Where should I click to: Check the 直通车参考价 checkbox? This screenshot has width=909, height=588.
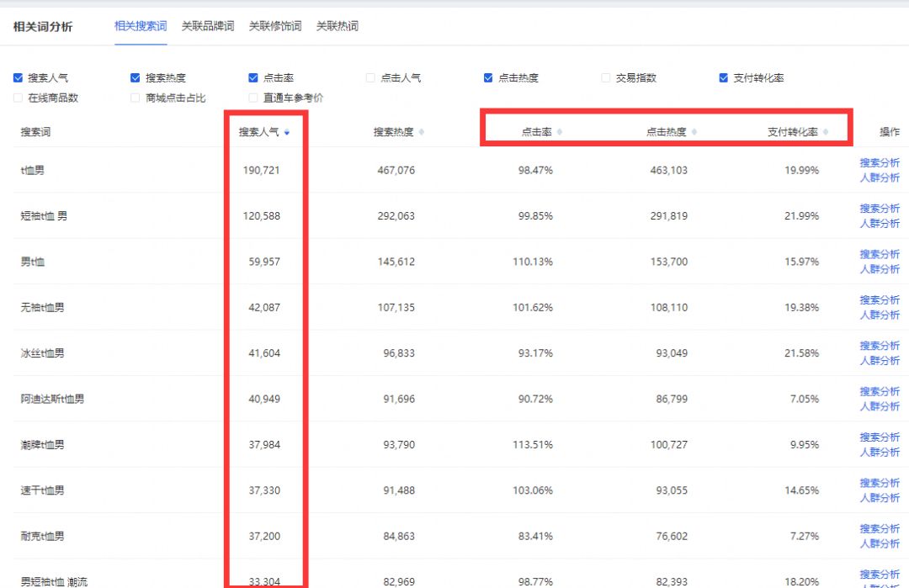252,98
